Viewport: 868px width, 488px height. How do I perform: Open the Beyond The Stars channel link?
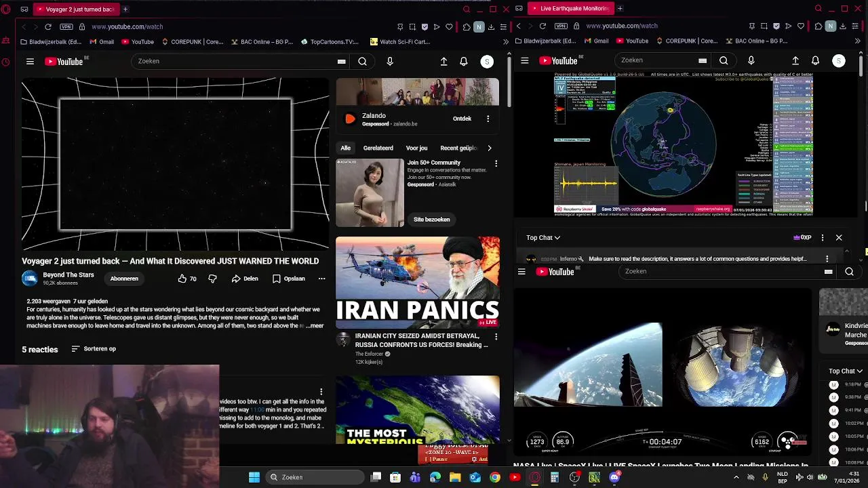click(68, 274)
